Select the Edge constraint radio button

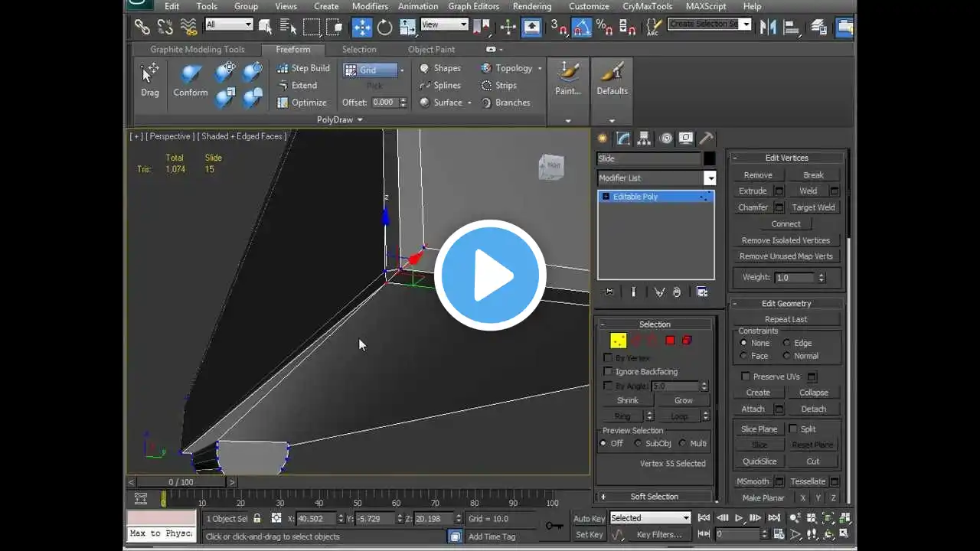click(786, 344)
